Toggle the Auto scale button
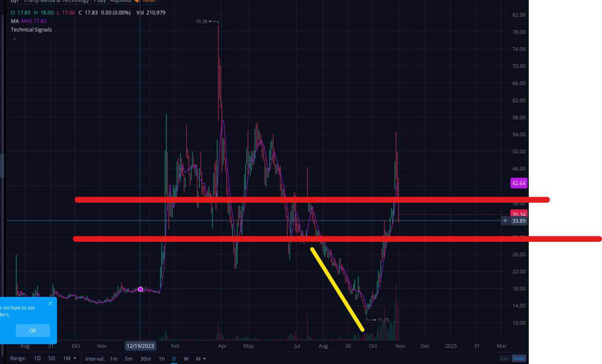 519,358
